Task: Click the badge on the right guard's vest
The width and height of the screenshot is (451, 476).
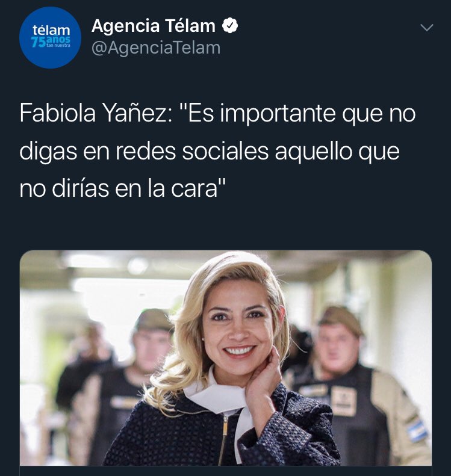Action: (343, 401)
